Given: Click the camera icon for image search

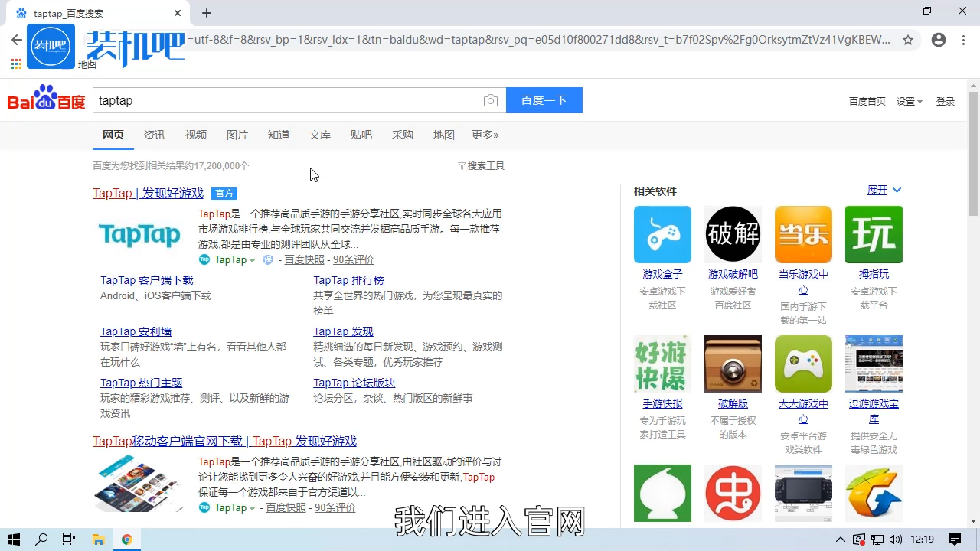Looking at the screenshot, I should click(491, 100).
